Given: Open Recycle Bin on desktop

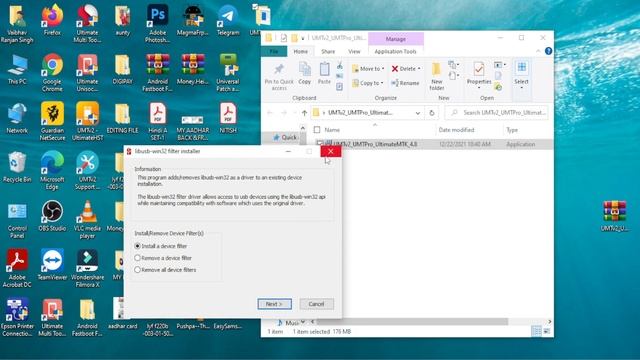Looking at the screenshot, I should (17, 167).
